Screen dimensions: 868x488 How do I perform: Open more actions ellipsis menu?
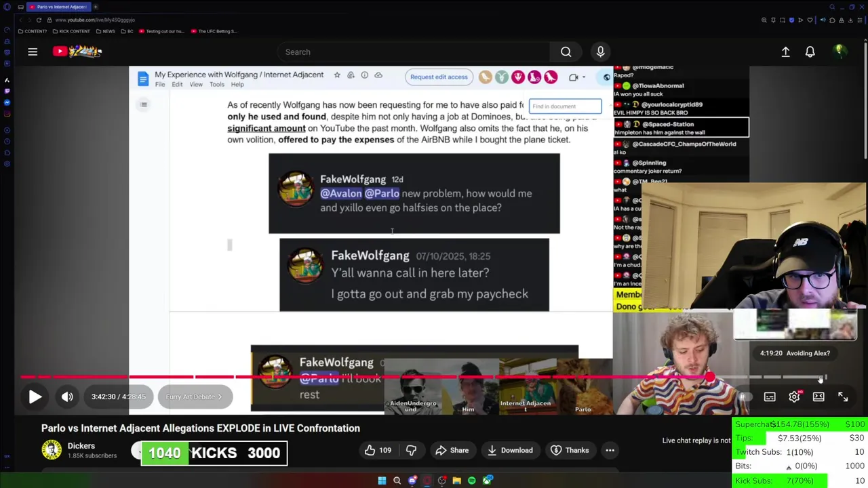610,450
